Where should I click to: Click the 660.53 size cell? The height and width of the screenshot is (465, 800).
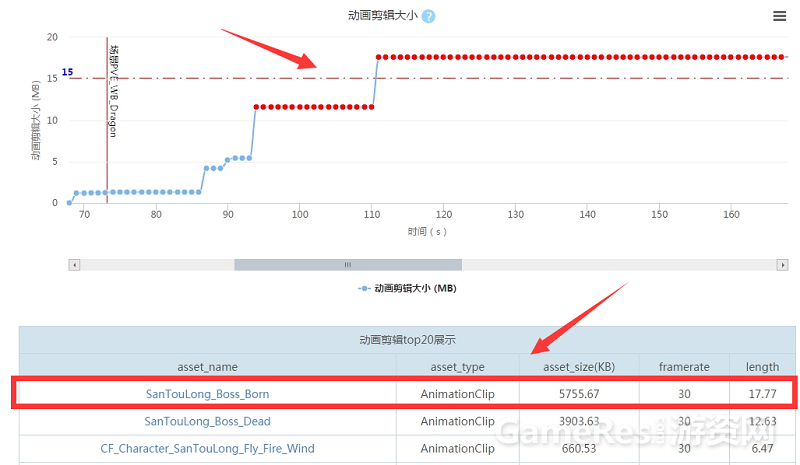(579, 448)
